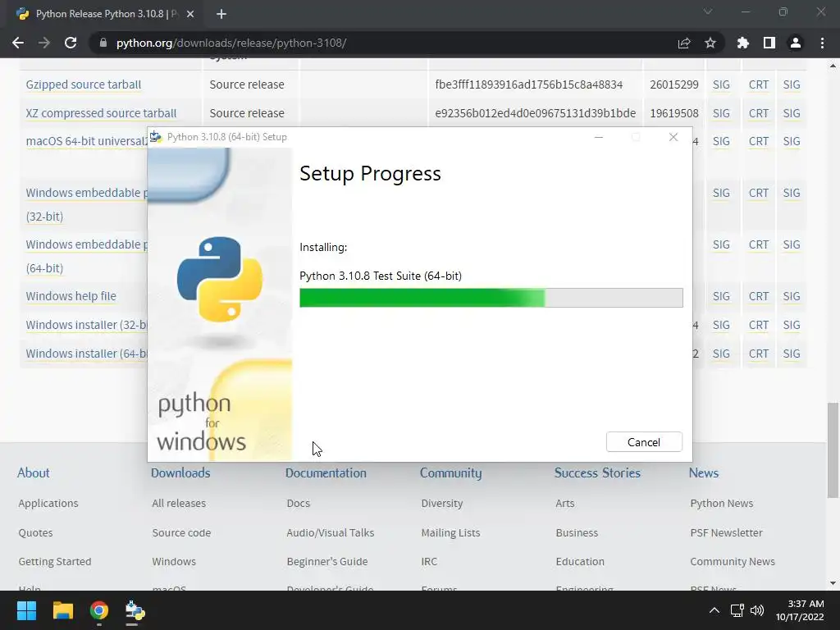Screen dimensions: 840x630
Task: Cancel the Python setup
Action: tap(644, 442)
